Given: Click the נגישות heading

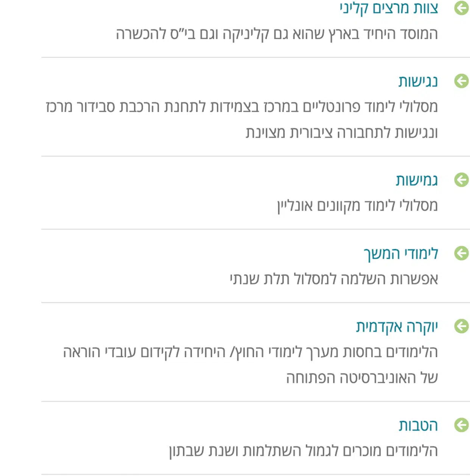Looking at the screenshot, I should [x=418, y=81].
